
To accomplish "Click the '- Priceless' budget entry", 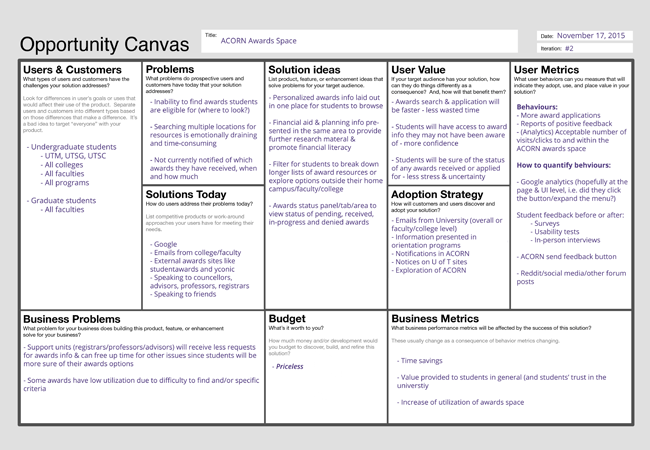I will pyautogui.click(x=288, y=367).
